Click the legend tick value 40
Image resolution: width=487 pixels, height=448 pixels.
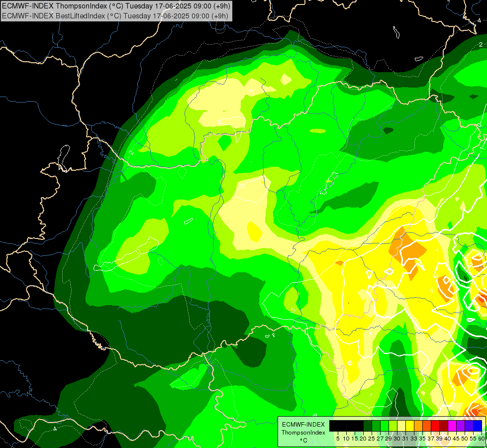[448, 439]
